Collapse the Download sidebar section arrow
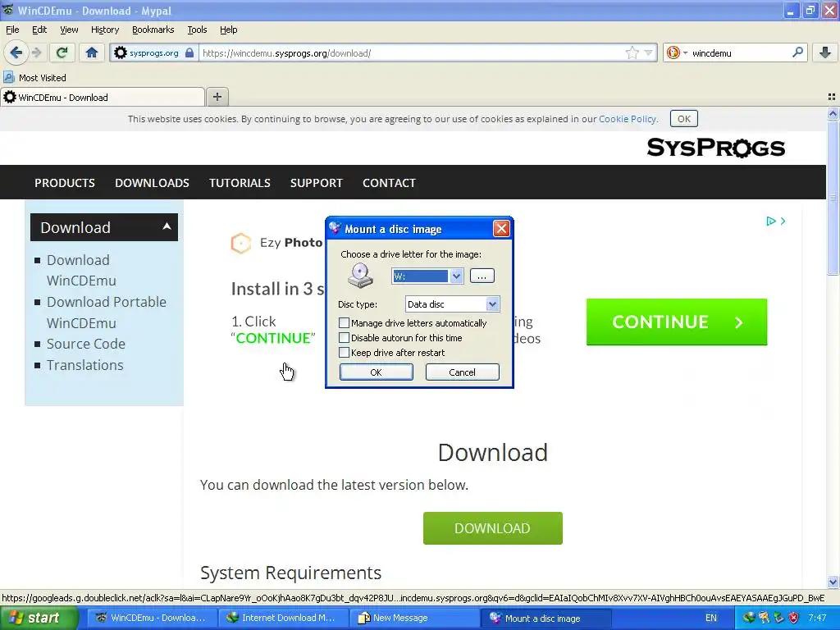Viewport: 840px width, 630px height. [167, 226]
